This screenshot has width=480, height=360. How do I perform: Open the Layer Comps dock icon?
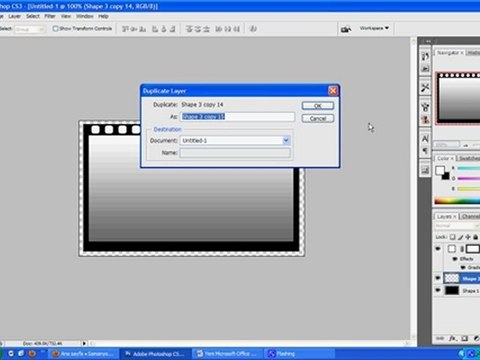425,170
